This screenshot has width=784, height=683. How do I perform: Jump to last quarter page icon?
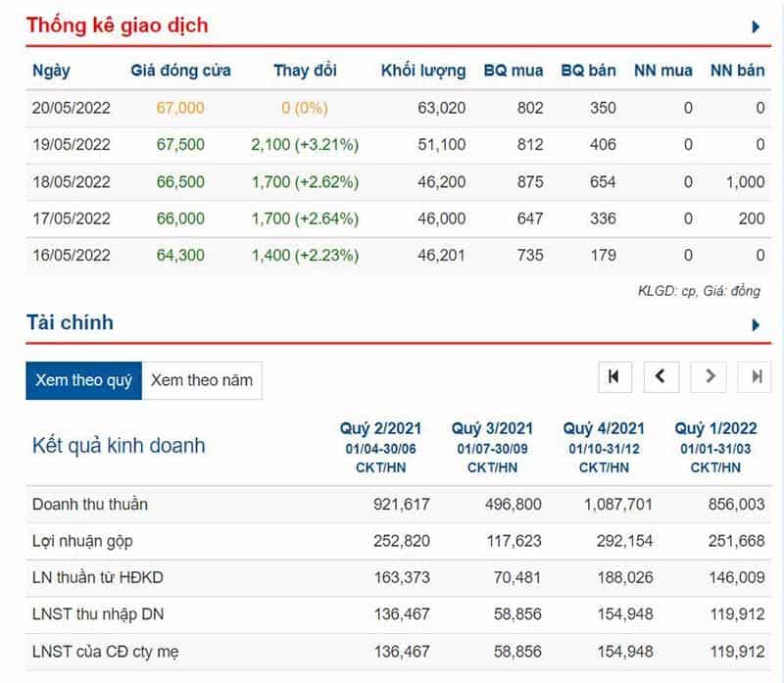click(756, 376)
